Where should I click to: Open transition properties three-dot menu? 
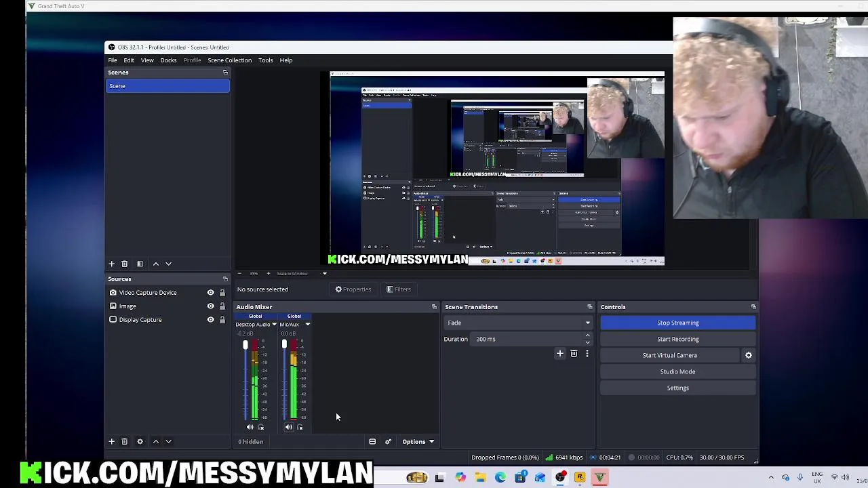(587, 353)
